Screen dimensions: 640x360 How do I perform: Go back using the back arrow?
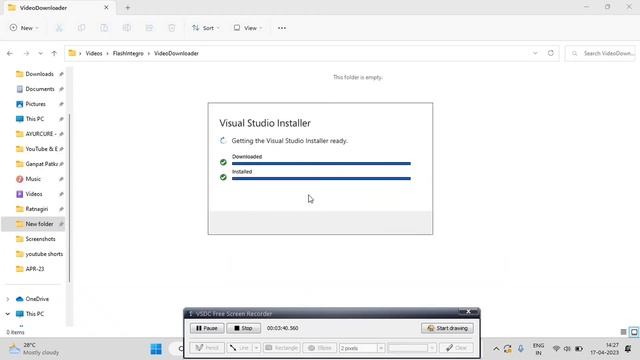tap(10, 53)
